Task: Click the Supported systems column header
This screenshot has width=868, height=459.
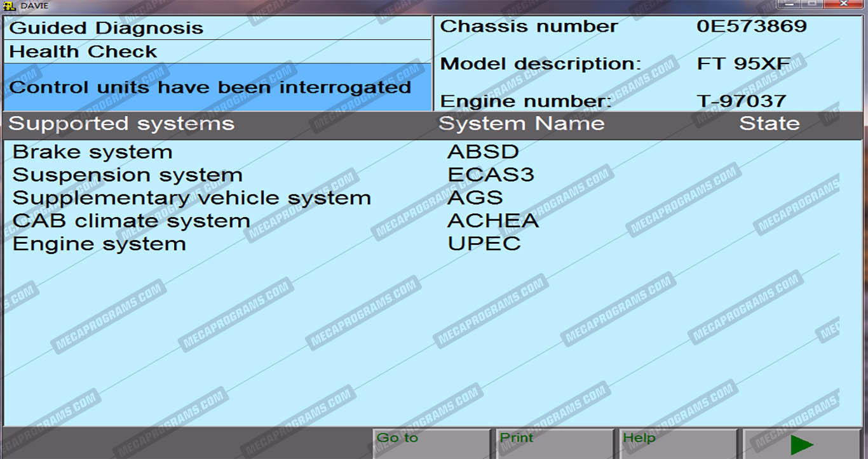Action: coord(121,124)
